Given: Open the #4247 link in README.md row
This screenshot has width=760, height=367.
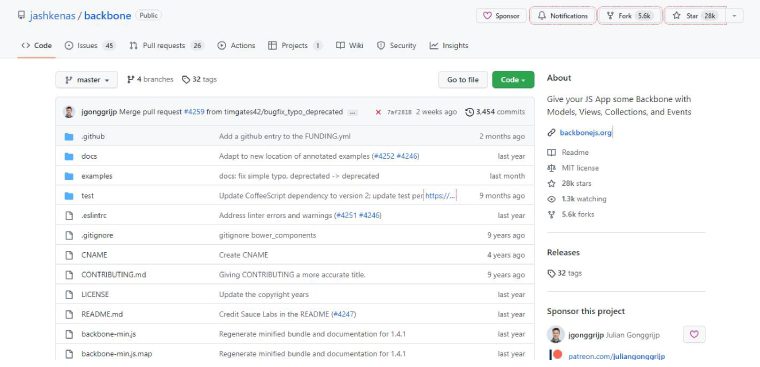Looking at the screenshot, I should tap(344, 314).
